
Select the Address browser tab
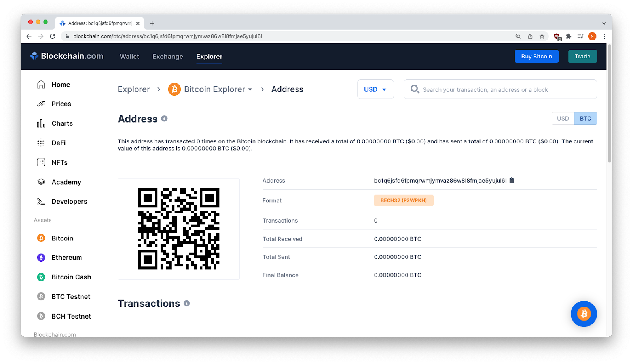(x=99, y=23)
